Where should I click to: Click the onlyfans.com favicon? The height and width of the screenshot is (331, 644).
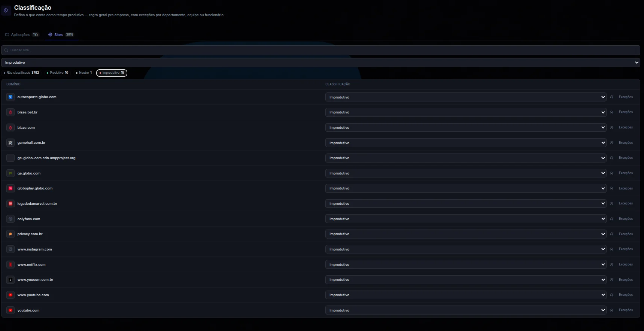coord(10,219)
